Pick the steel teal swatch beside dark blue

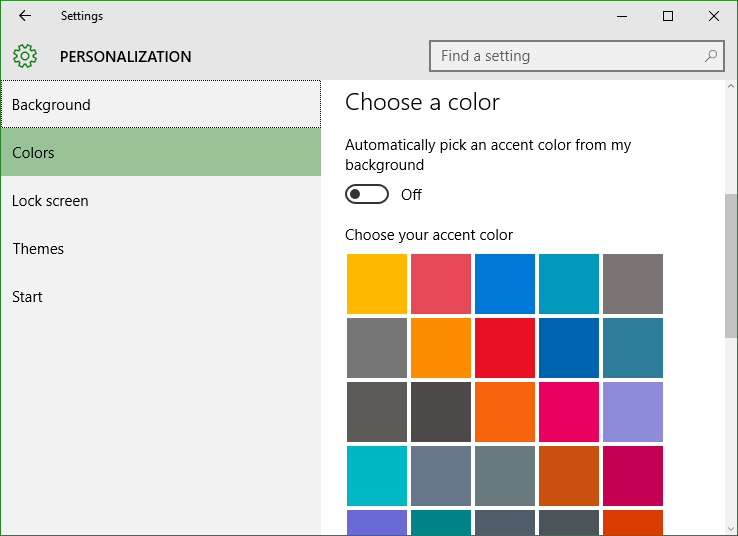tap(633, 348)
